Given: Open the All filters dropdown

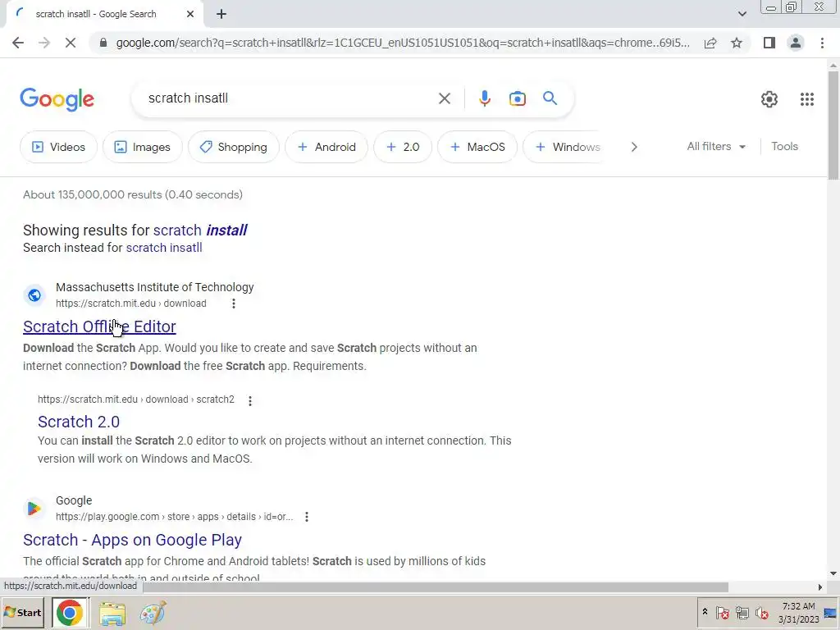Looking at the screenshot, I should pyautogui.click(x=715, y=146).
